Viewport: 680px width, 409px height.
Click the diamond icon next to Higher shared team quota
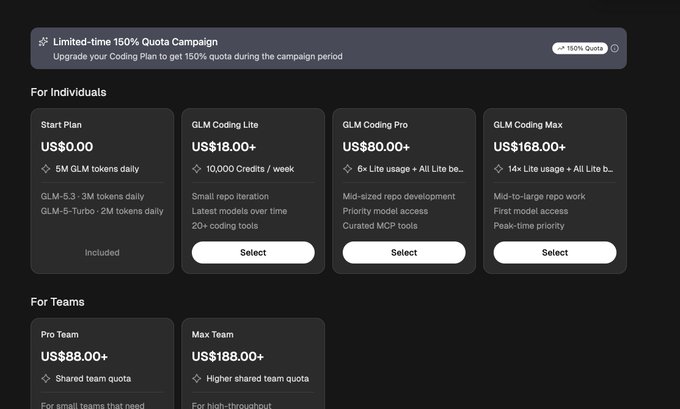[x=196, y=378]
